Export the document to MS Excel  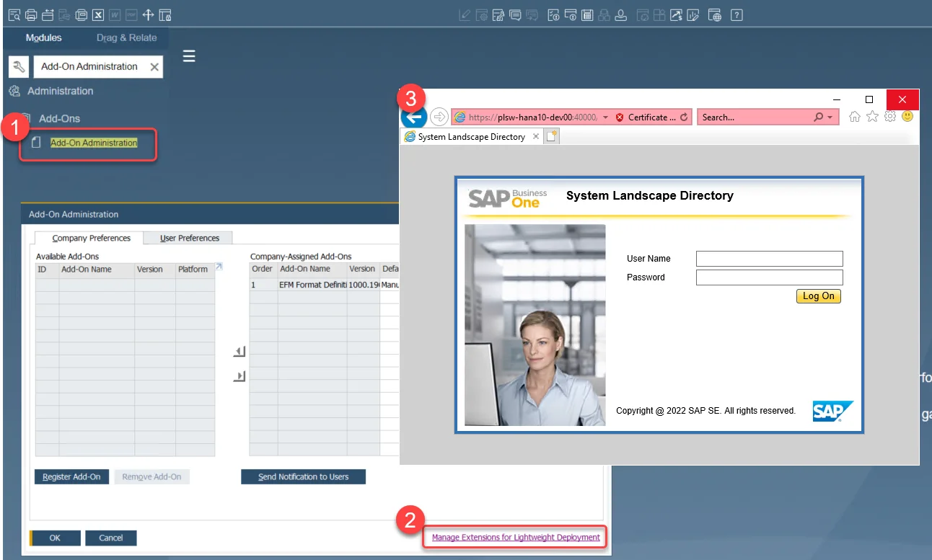(97, 14)
